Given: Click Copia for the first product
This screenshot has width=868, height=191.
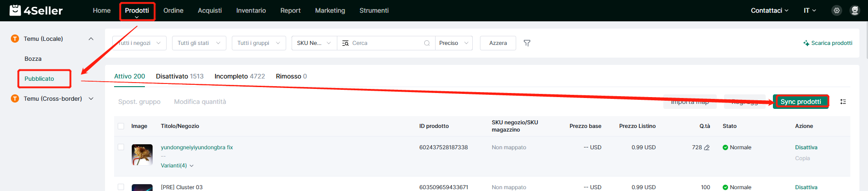Looking at the screenshot, I should click(802, 158).
